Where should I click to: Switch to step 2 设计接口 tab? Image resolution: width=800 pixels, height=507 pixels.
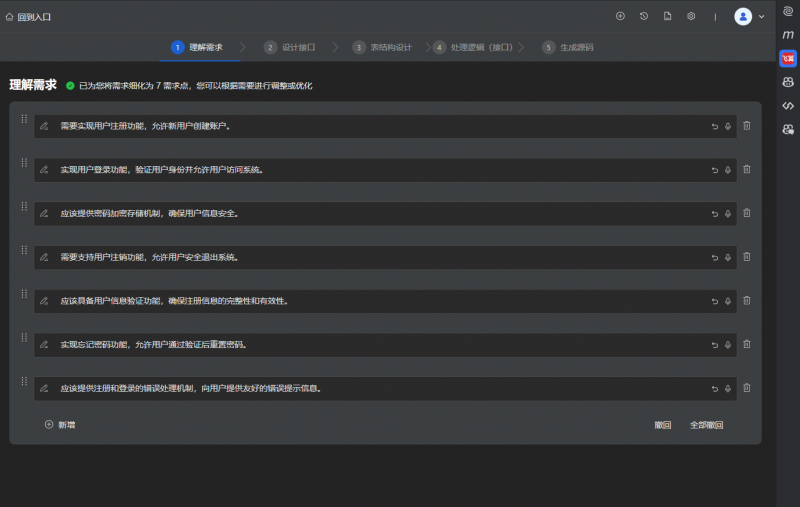290,47
